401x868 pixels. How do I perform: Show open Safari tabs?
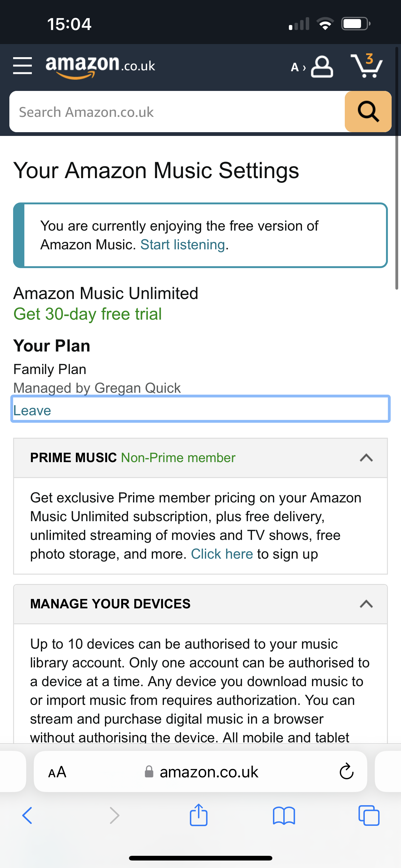point(369,816)
